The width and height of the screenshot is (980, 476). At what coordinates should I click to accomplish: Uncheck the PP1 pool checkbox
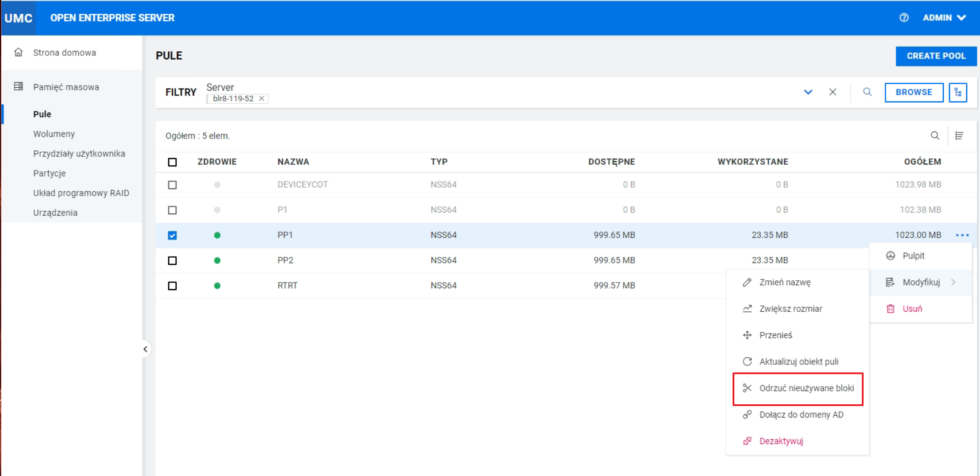pos(172,235)
